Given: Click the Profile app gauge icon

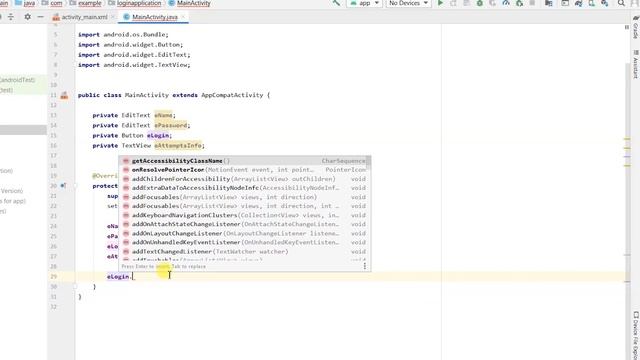Looking at the screenshot, I should (506, 3).
